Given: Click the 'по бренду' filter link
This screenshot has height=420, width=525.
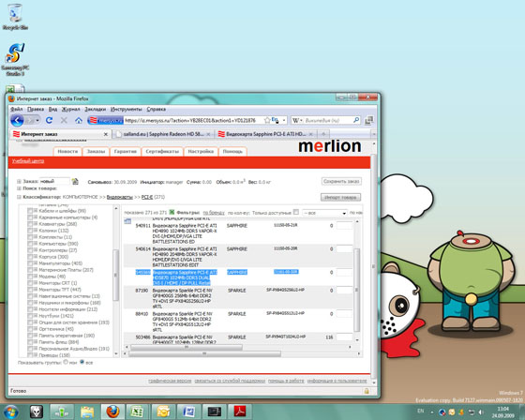Looking at the screenshot, I should click(214, 213).
